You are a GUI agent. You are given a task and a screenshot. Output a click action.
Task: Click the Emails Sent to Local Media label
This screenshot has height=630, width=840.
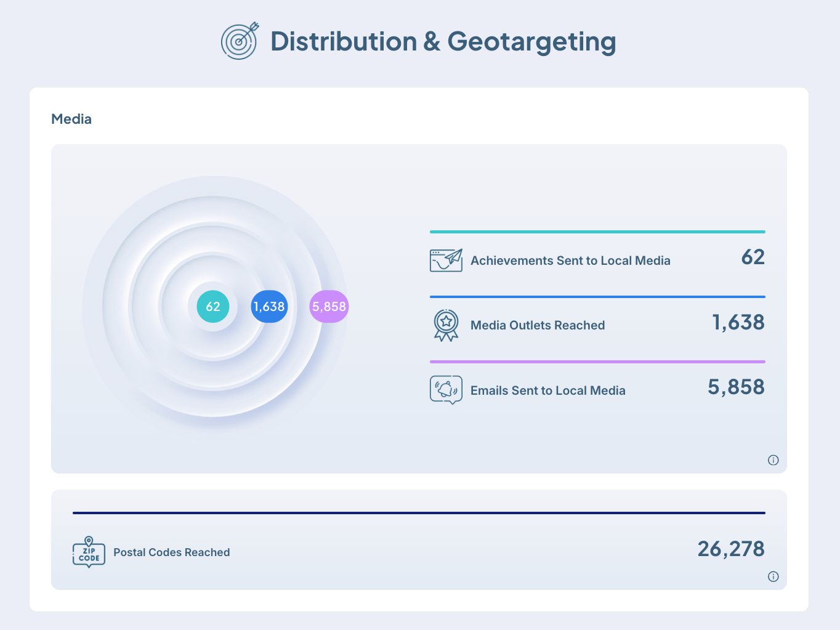[x=547, y=390]
